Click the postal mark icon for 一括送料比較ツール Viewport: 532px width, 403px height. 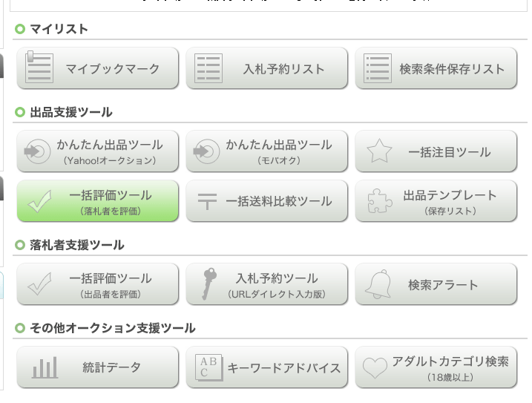(x=207, y=201)
